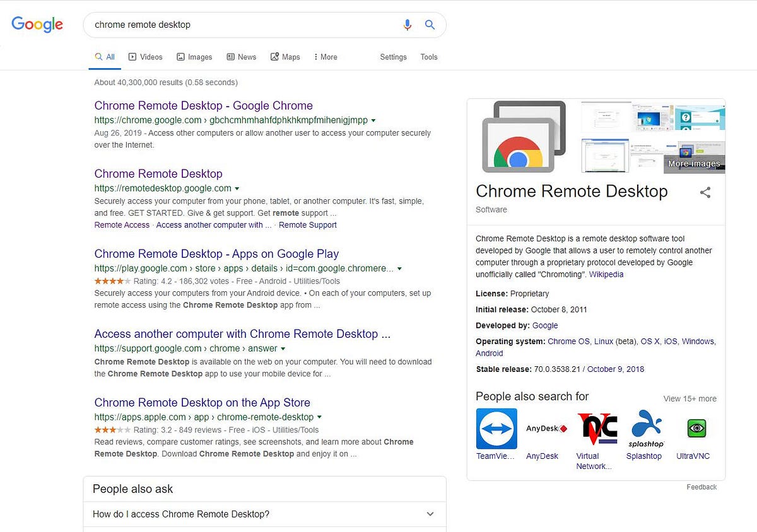Open the More search types menu

pyautogui.click(x=326, y=57)
